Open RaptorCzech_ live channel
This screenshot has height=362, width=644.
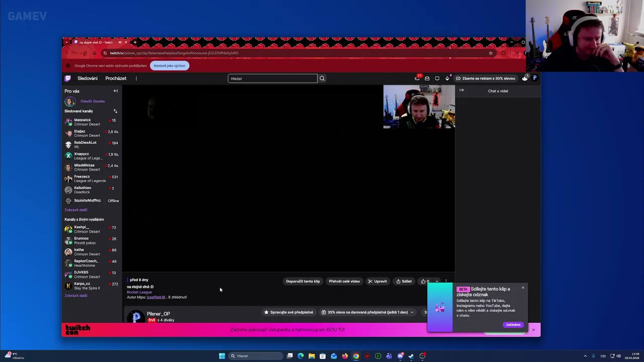click(92, 263)
